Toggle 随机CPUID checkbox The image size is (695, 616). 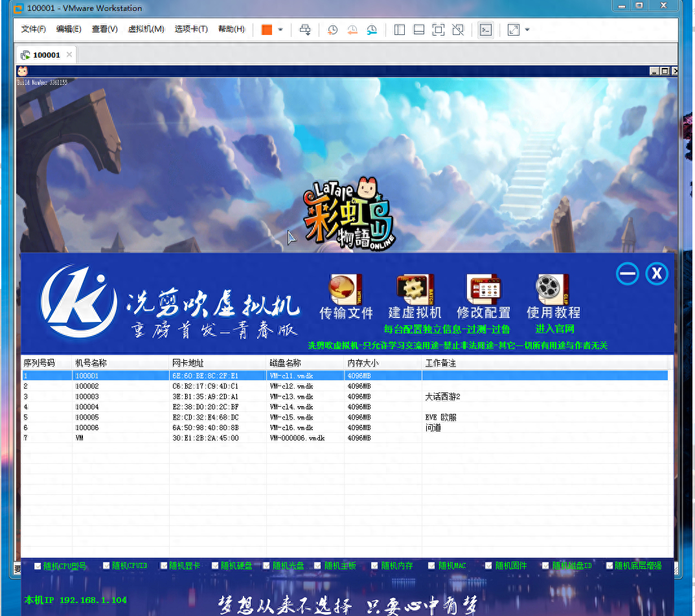106,566
